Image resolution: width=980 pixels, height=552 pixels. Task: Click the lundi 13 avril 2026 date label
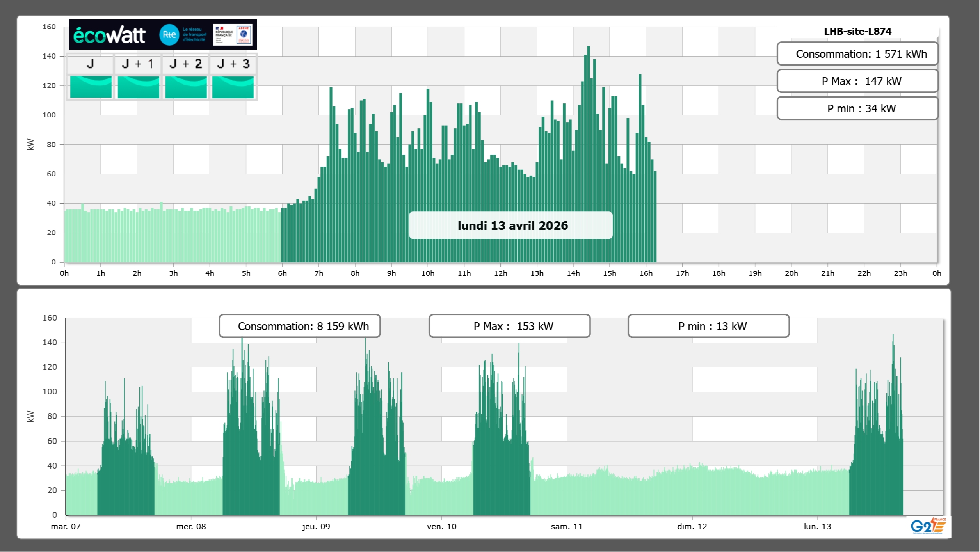coord(511,225)
